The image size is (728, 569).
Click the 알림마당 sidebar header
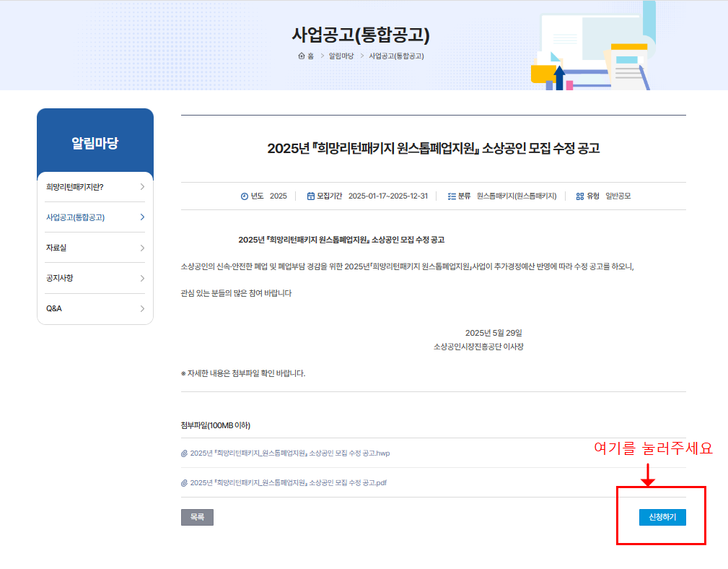pyautogui.click(x=95, y=142)
